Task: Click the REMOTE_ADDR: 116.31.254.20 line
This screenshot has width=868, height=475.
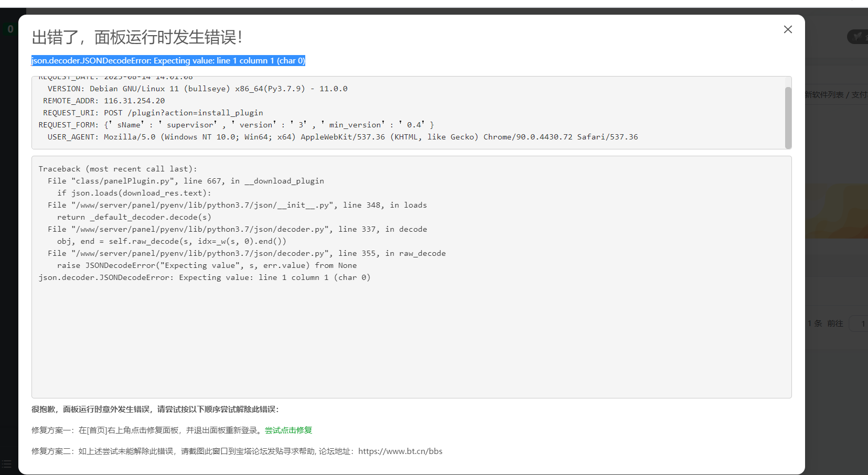Action: tap(104, 101)
